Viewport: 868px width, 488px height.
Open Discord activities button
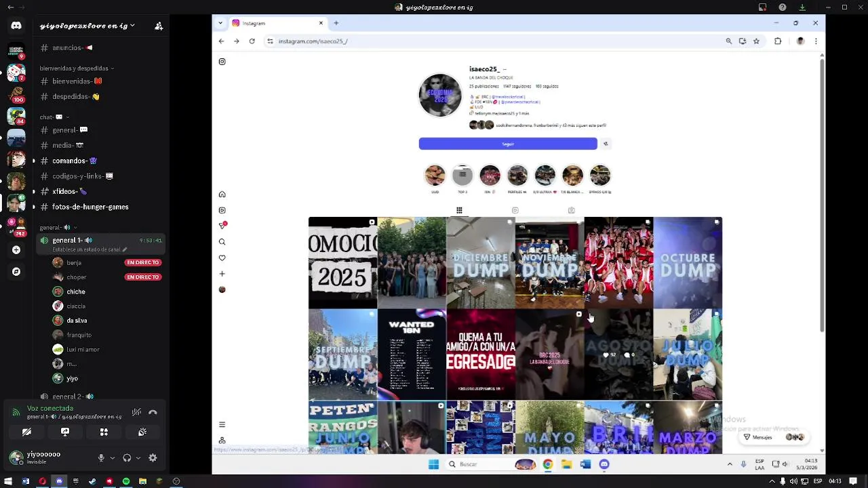(x=104, y=432)
